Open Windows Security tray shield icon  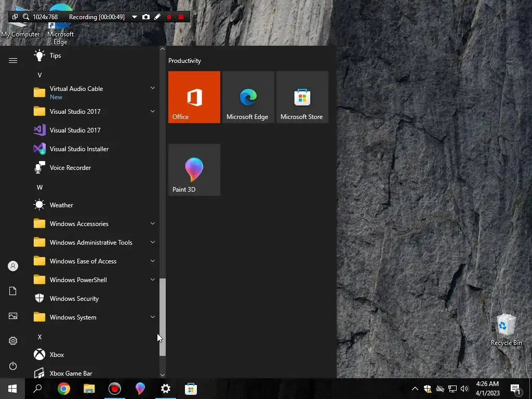[428, 389]
